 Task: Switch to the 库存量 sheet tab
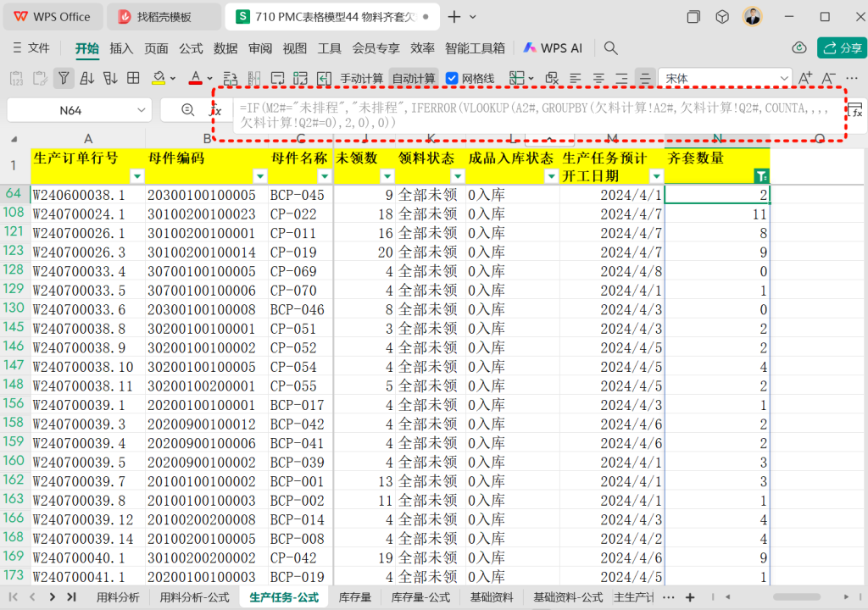pyautogui.click(x=355, y=597)
